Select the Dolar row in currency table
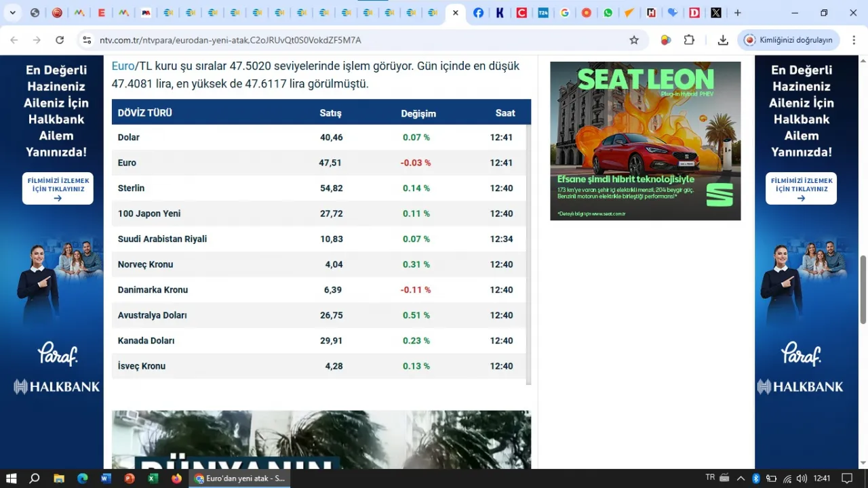 (x=318, y=137)
